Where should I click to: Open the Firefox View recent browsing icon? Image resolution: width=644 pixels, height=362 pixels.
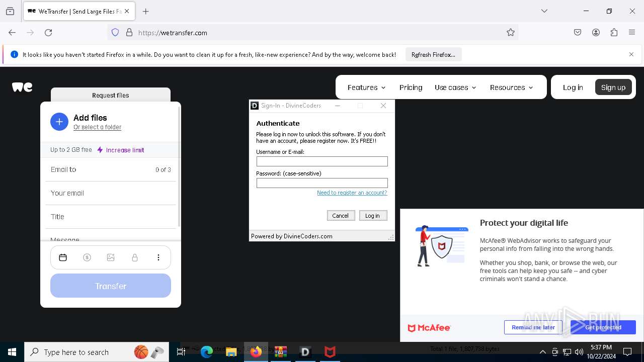[10, 11]
